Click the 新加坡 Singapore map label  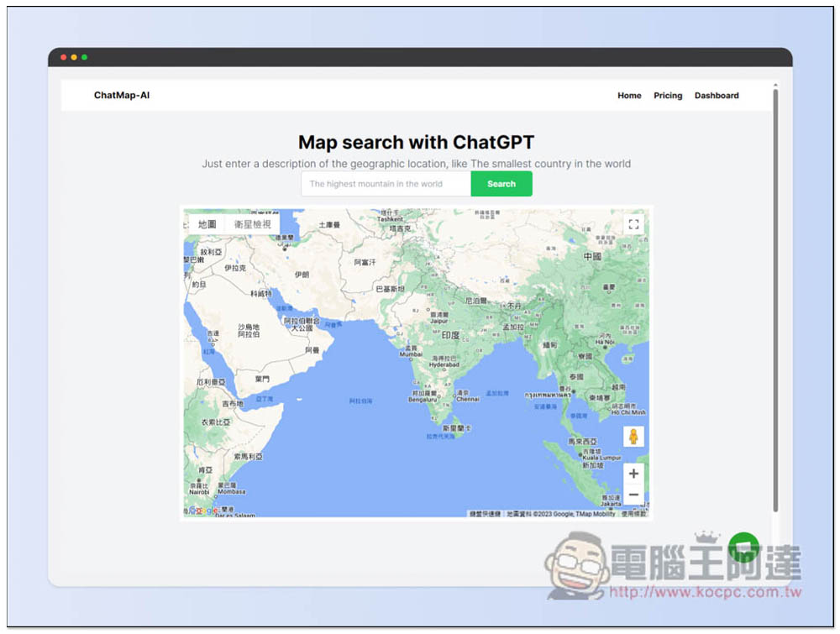(x=593, y=464)
